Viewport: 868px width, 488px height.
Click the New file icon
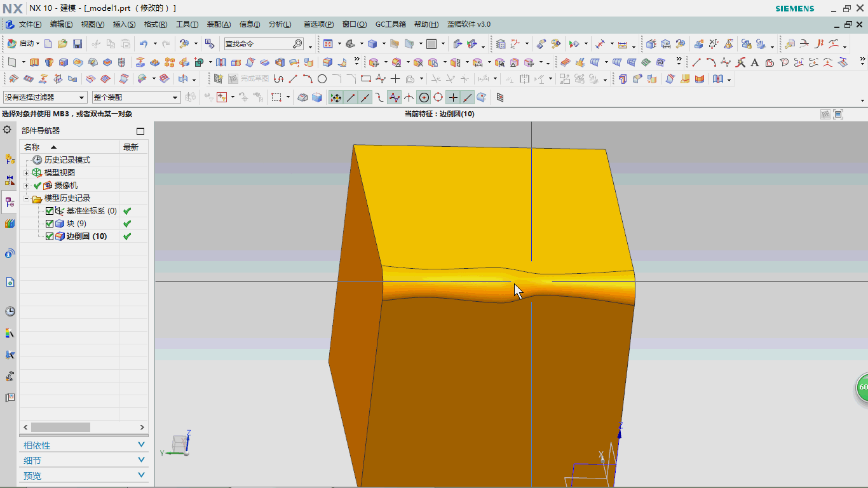coord(48,44)
